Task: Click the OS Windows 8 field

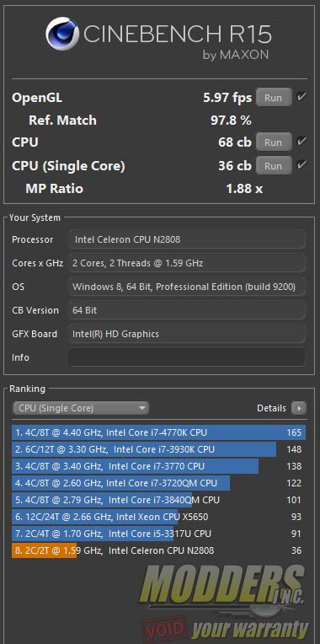Action: pos(187,287)
